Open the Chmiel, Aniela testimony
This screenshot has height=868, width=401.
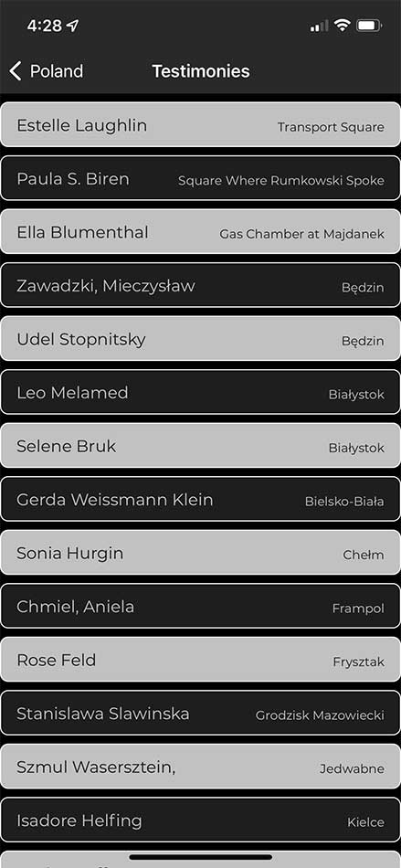pos(200,606)
